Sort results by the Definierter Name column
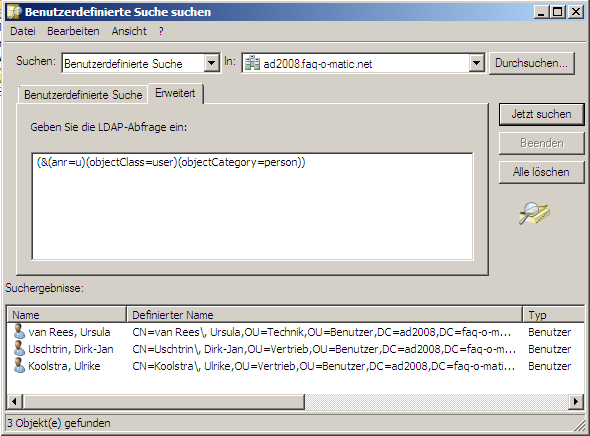This screenshot has width=590, height=436. point(324,314)
